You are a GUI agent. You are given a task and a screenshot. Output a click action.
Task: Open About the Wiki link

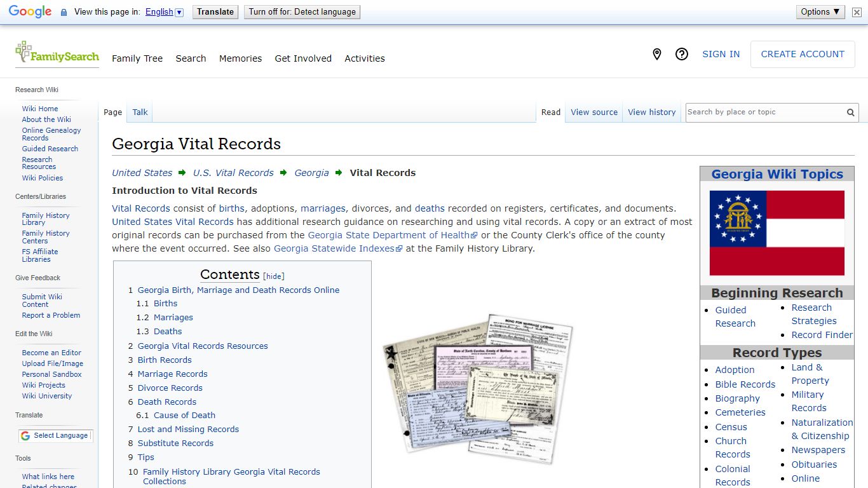[x=46, y=119]
